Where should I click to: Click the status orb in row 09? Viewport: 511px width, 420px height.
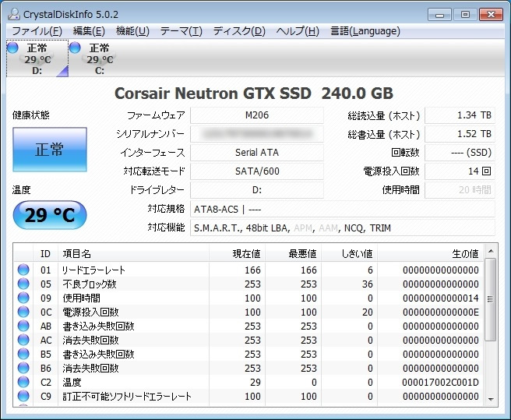[23, 298]
